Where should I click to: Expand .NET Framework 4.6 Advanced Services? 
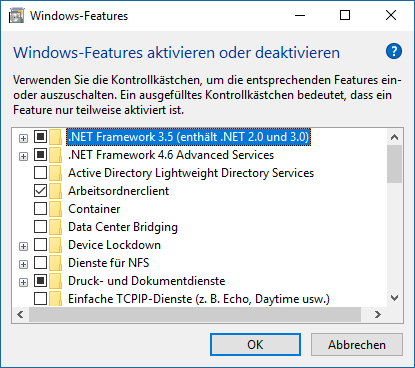coord(23,156)
